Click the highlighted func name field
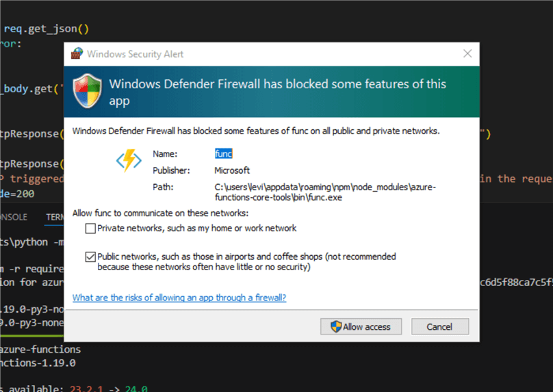Viewport: 553px width, 392px height. (224, 154)
